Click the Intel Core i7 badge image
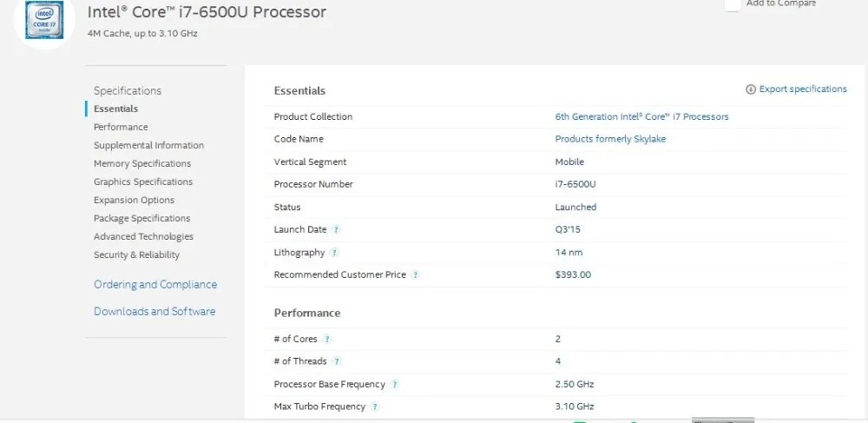 [x=44, y=19]
